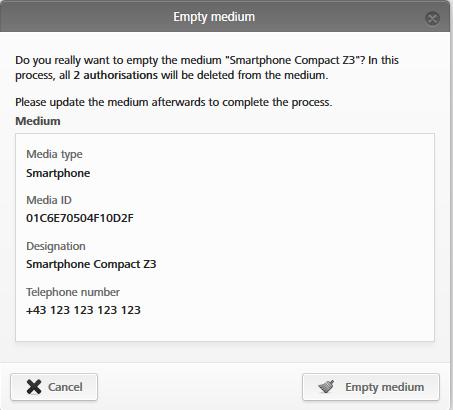Image resolution: width=453 pixels, height=410 pixels.
Task: Select the Designation label
Action: click(56, 246)
